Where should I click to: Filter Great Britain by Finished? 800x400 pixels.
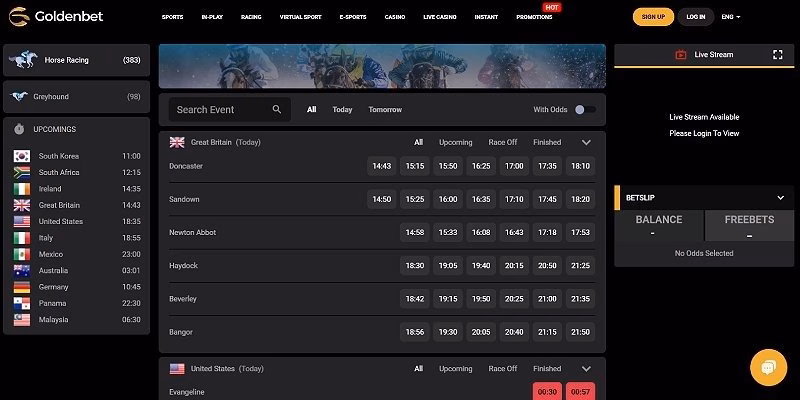coord(547,142)
